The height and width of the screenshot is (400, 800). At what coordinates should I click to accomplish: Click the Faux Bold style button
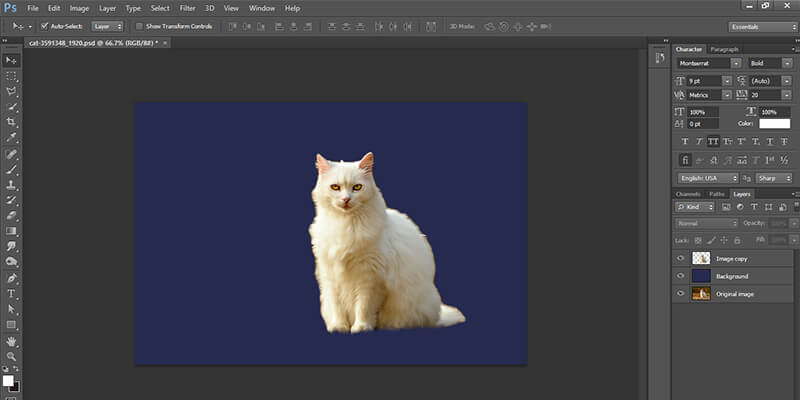point(685,141)
